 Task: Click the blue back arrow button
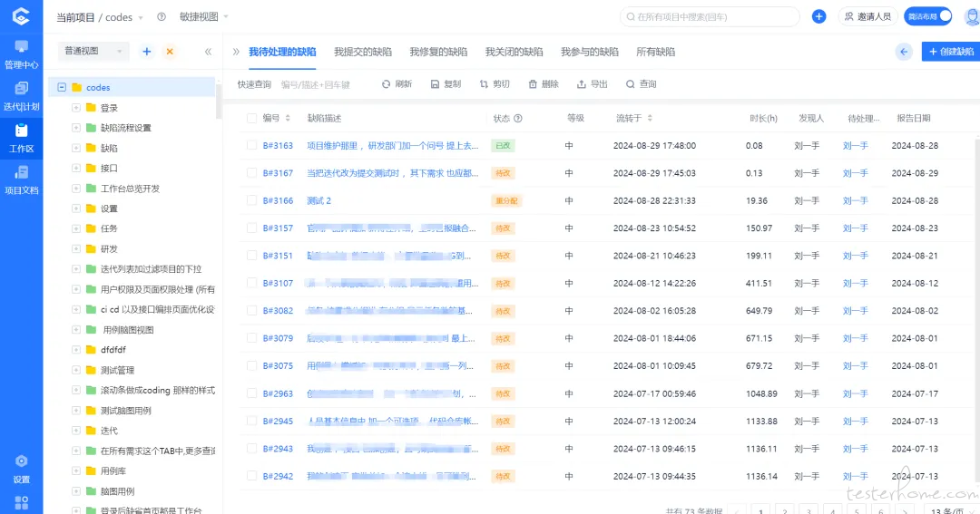[x=904, y=52]
